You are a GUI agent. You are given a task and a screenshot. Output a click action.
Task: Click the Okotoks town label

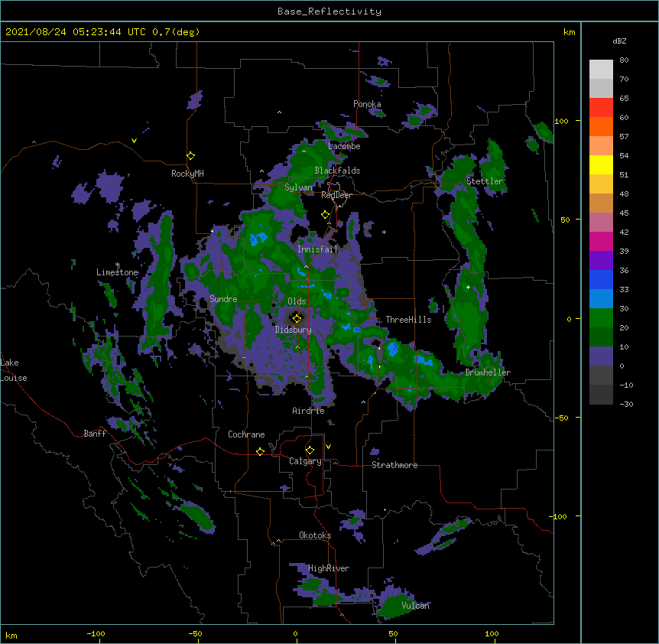point(315,535)
